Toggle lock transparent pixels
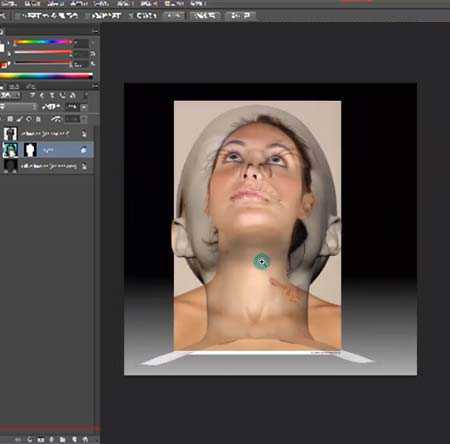This screenshot has height=444, width=450. click(10, 119)
